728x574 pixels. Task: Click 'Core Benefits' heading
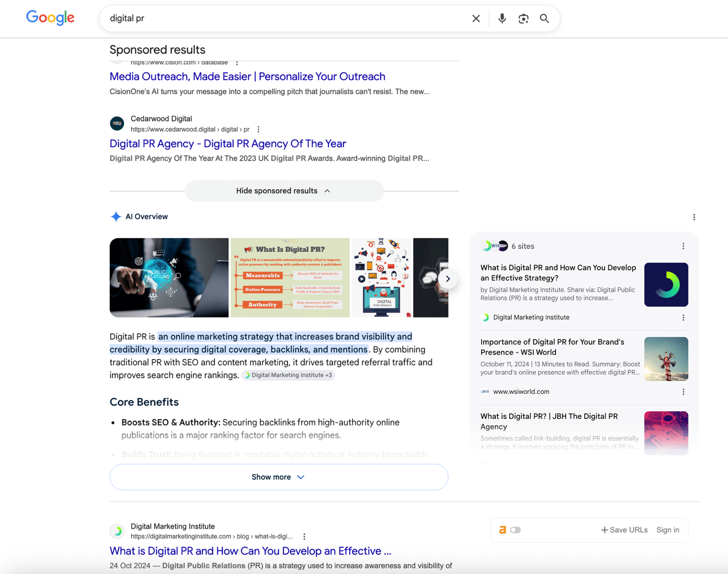144,402
